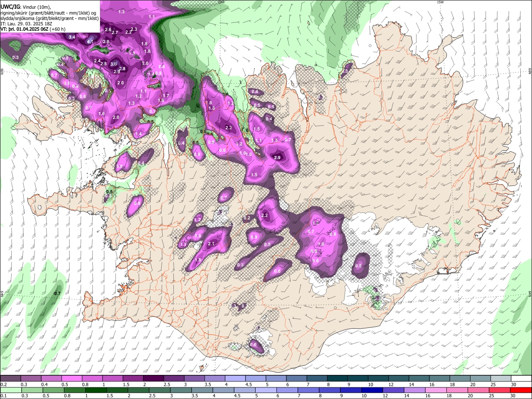Image resolution: width=532 pixels, height=399 pixels.
Task: Click the palest green first swatch in the lower legend row
Action: (x=10, y=390)
